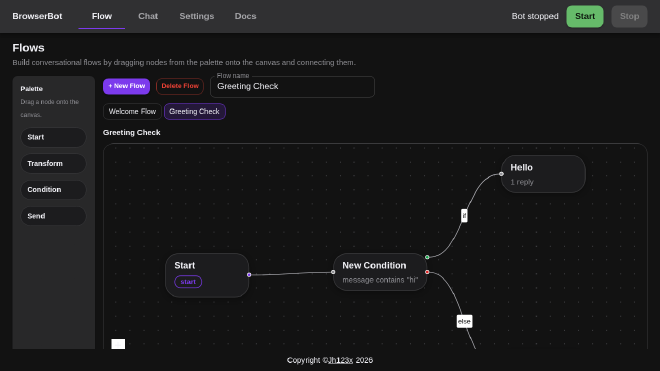660x371 pixels.
Task: Pick the Condition node in the palette
Action: point(53,190)
